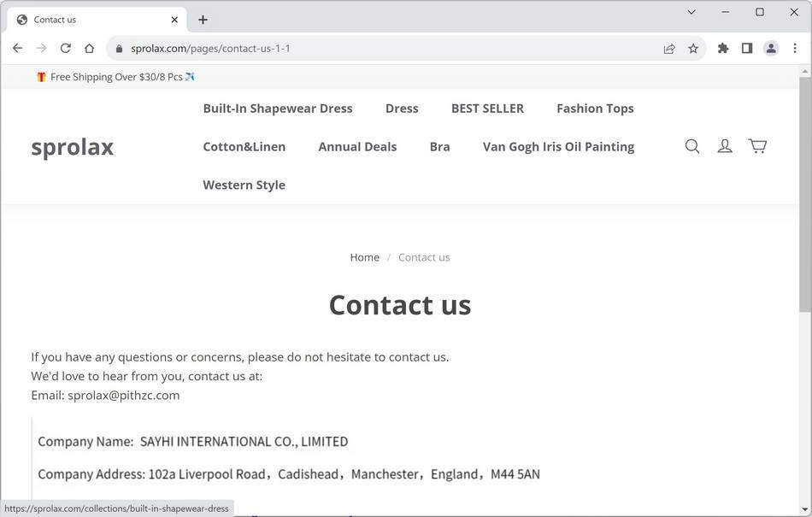This screenshot has height=517, width=812.
Task: Close the Contact us tab
Action: (x=174, y=20)
